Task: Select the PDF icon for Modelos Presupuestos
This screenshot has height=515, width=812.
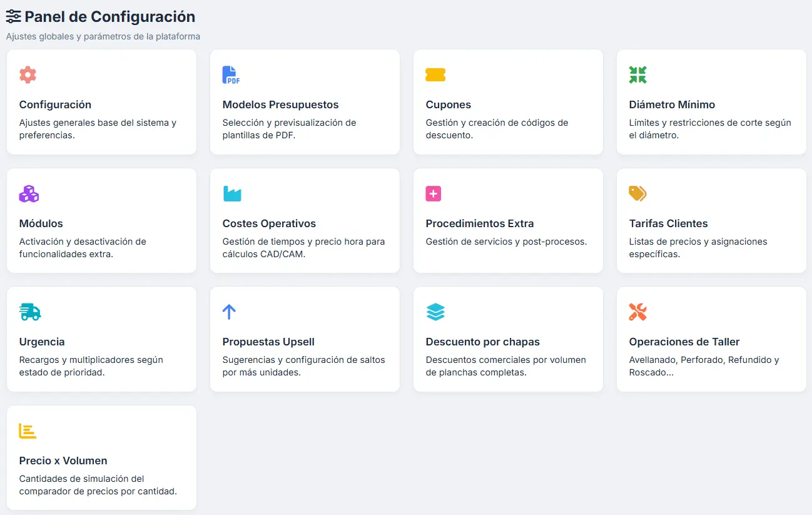Action: 231,74
